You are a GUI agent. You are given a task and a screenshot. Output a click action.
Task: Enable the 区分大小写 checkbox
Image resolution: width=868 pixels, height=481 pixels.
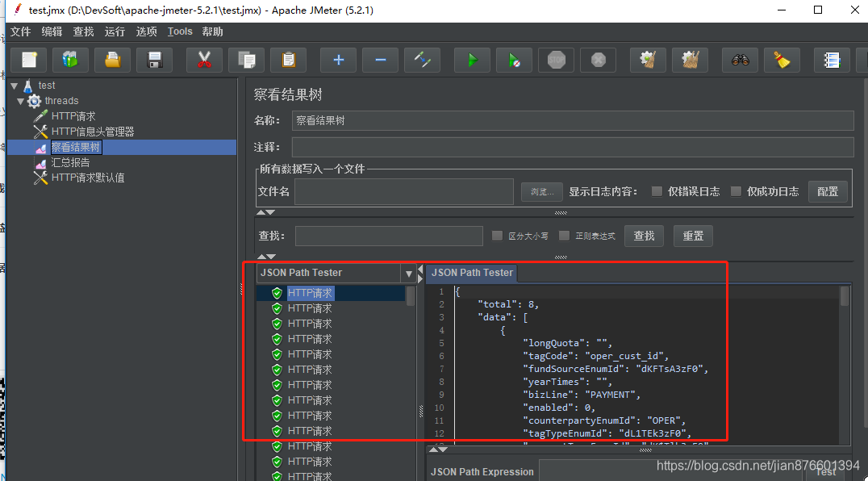(497, 235)
